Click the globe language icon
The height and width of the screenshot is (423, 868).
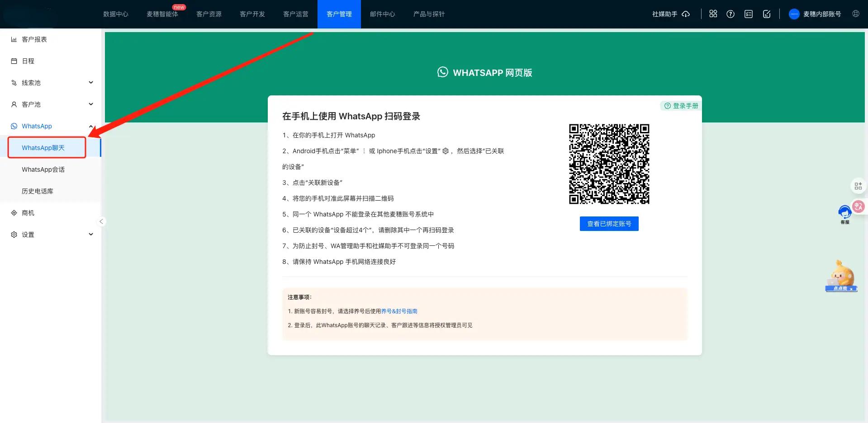(x=855, y=14)
